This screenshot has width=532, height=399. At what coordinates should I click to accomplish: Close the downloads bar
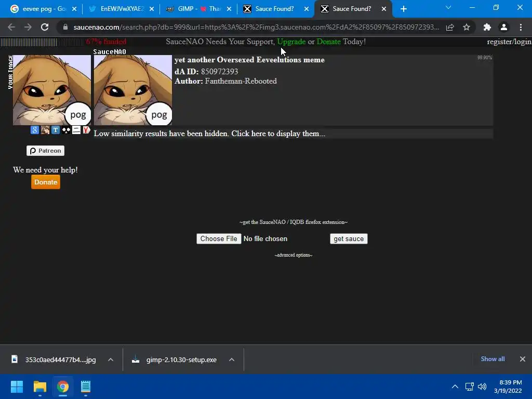click(x=523, y=359)
